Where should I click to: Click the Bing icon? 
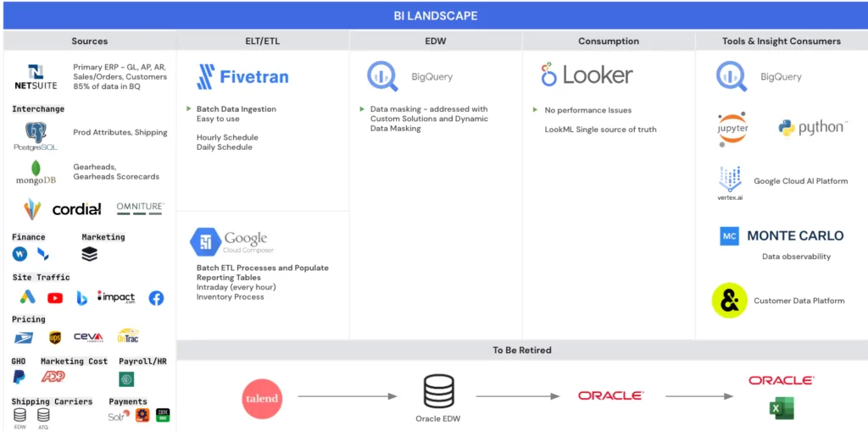[x=82, y=298]
